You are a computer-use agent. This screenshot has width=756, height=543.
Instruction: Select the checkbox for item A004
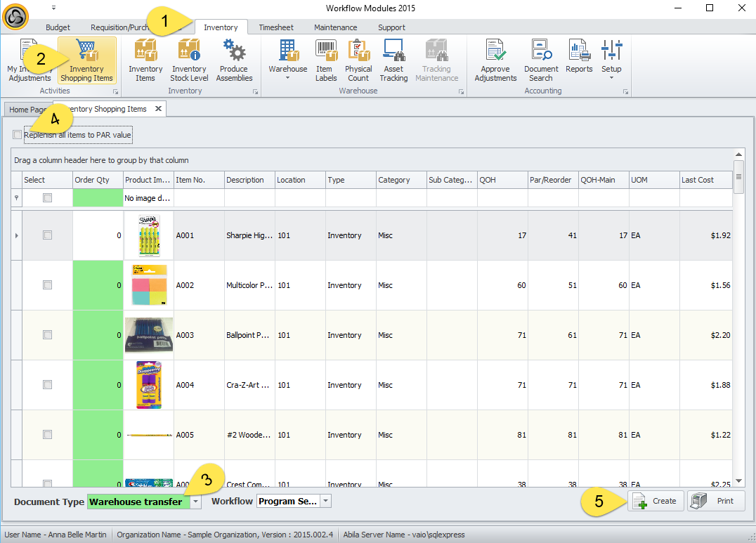pos(47,385)
